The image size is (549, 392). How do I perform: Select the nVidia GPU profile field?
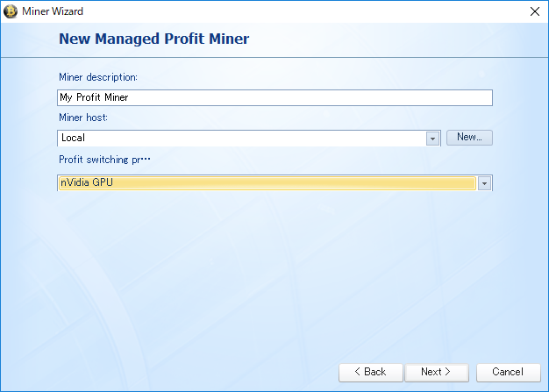pos(274,183)
